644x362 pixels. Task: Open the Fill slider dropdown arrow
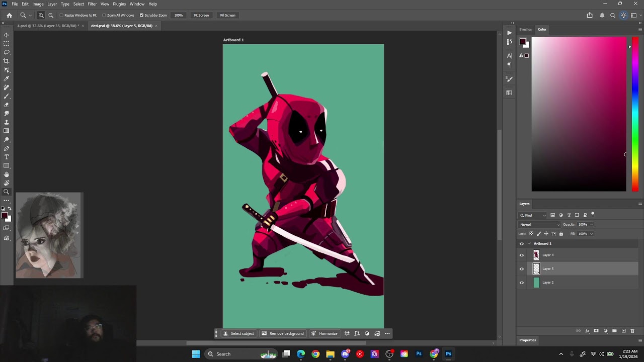tap(591, 234)
